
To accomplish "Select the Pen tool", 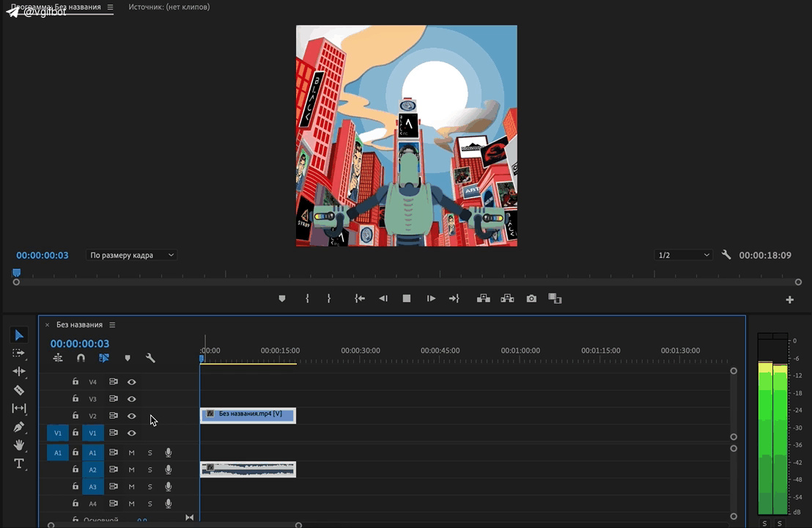I will [x=18, y=427].
